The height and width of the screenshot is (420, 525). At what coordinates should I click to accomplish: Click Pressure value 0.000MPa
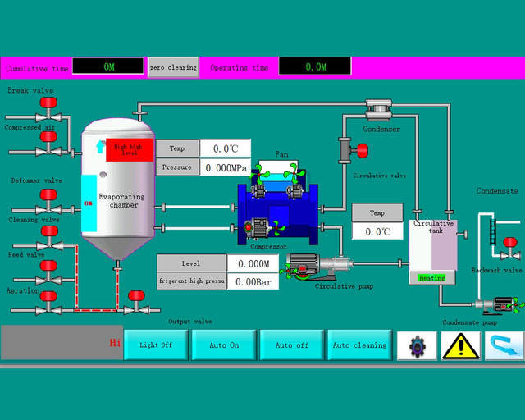pos(226,167)
